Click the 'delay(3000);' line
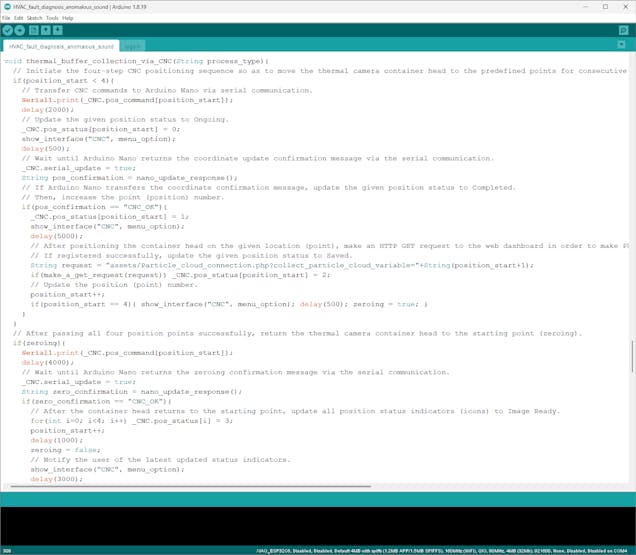Viewport: 636px width, 555px height. (x=56, y=480)
